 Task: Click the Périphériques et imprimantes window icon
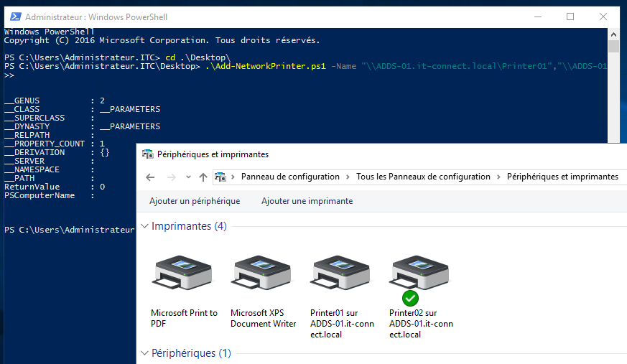point(147,154)
